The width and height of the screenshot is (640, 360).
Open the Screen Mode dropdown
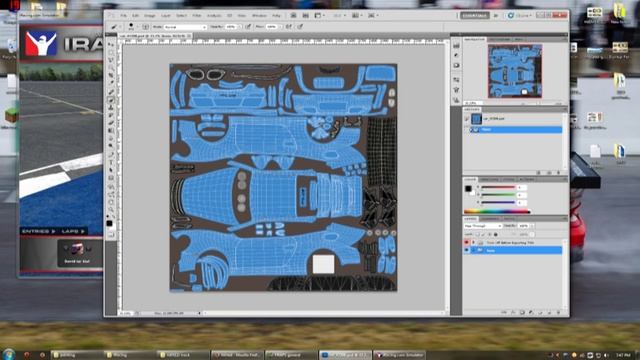tap(372, 15)
